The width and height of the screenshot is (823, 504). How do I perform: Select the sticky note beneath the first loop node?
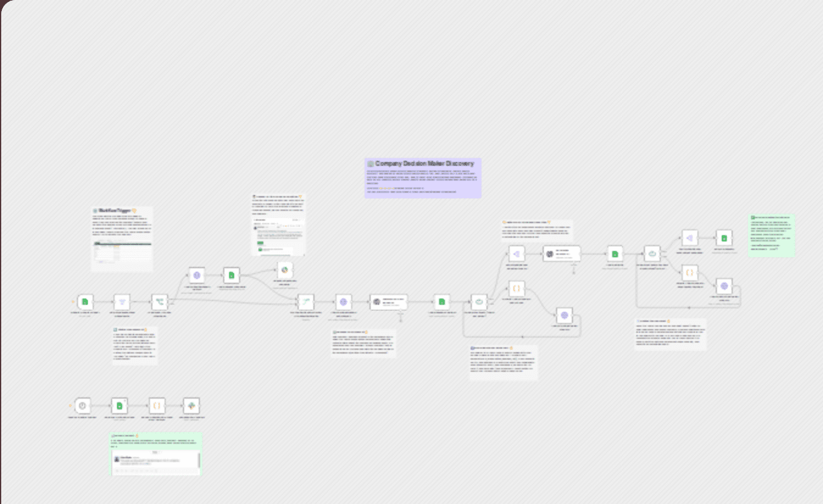(x=504, y=363)
